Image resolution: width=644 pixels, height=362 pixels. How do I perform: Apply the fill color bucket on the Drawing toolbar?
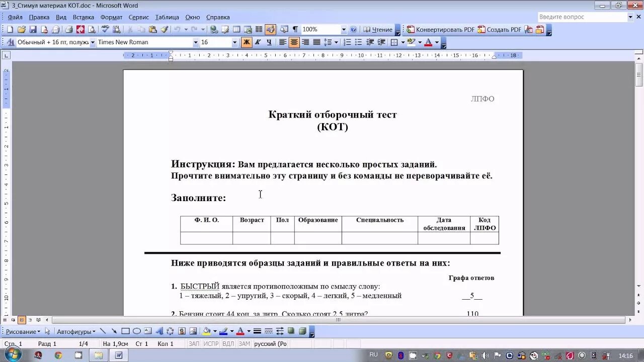[x=206, y=331]
